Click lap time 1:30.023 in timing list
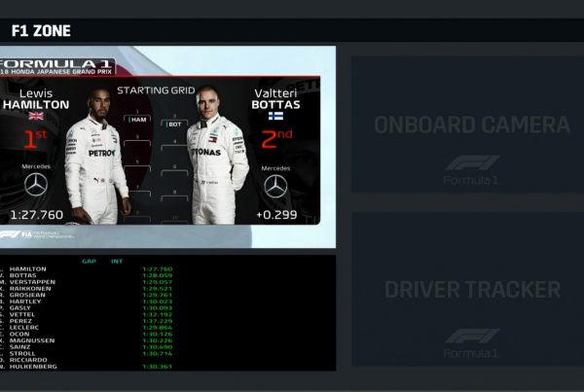The image size is (584, 392). tap(158, 302)
